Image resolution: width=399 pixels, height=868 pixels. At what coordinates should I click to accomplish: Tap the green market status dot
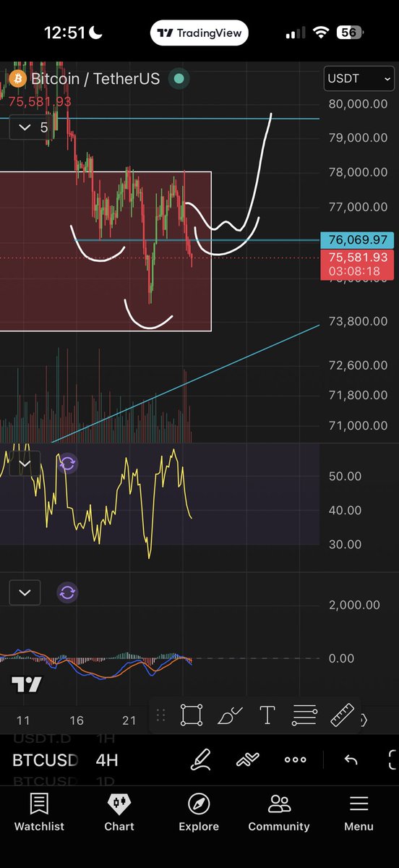pyautogui.click(x=179, y=79)
